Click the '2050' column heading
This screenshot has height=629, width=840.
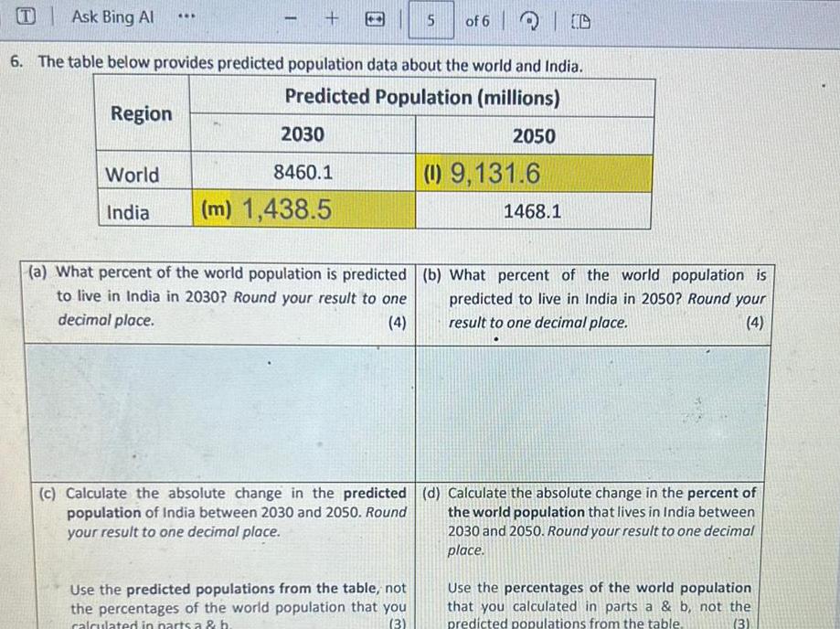(x=534, y=135)
